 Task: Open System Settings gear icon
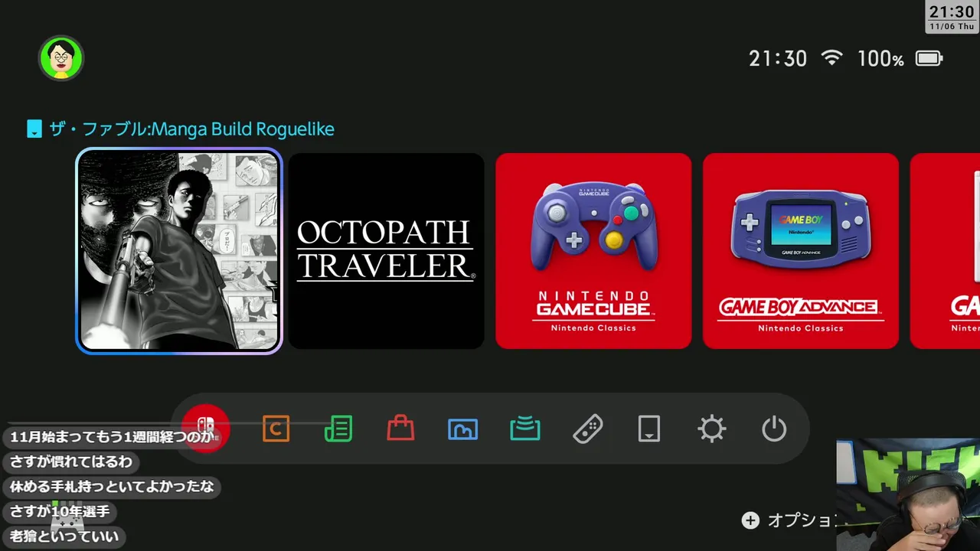pos(712,429)
